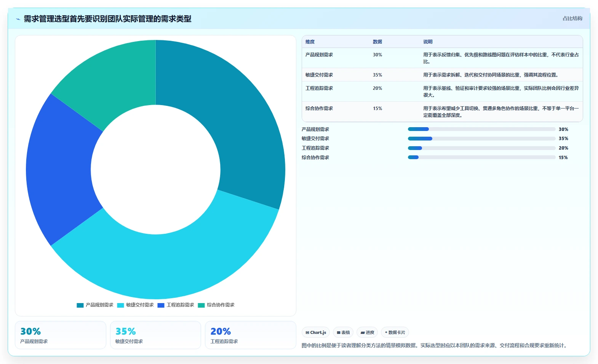Select the 数据卡片 tag chip

(395, 332)
